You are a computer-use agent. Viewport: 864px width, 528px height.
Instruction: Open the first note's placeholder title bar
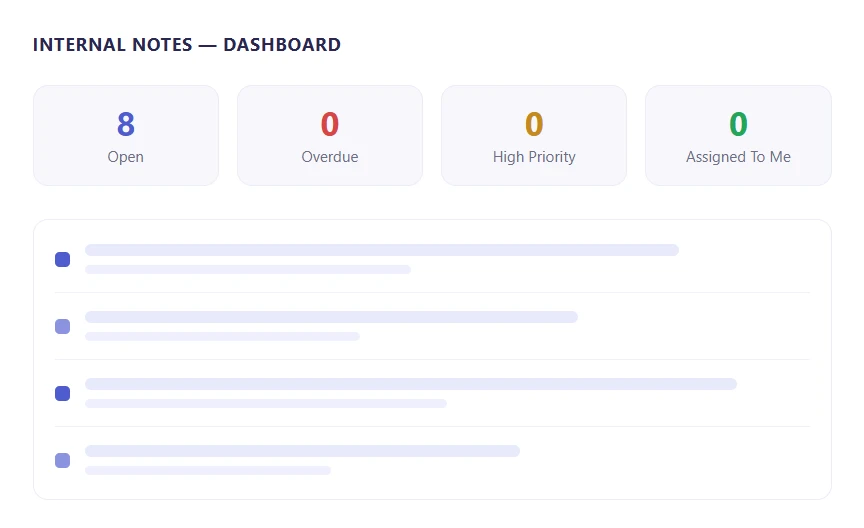click(x=382, y=250)
